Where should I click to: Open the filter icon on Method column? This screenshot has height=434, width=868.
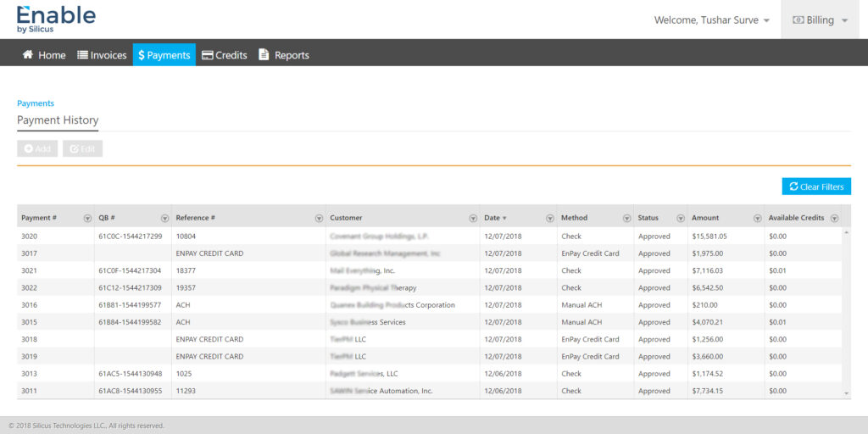point(626,219)
